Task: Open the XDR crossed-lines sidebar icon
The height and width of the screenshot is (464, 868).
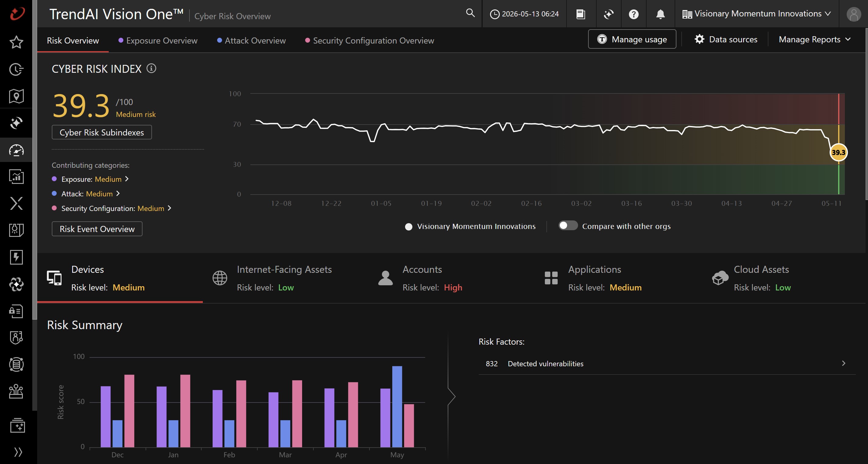Action: (x=16, y=203)
